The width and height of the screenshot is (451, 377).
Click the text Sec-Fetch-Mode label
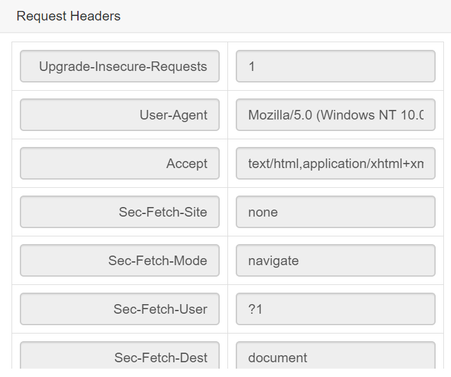[158, 261]
